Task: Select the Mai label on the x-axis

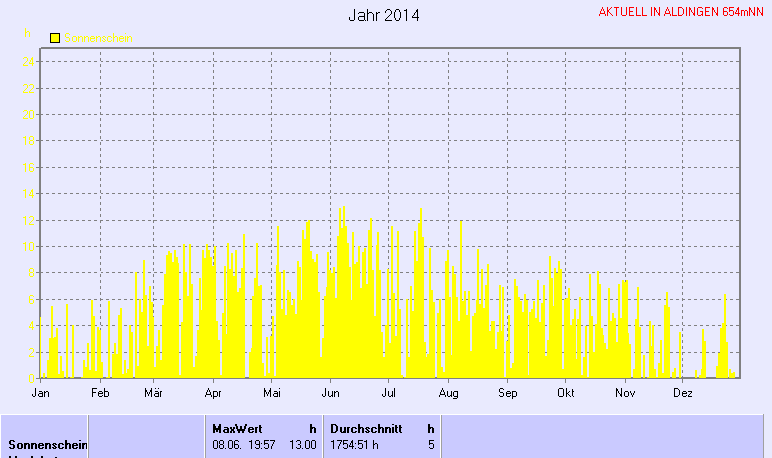Action: pyautogui.click(x=270, y=394)
